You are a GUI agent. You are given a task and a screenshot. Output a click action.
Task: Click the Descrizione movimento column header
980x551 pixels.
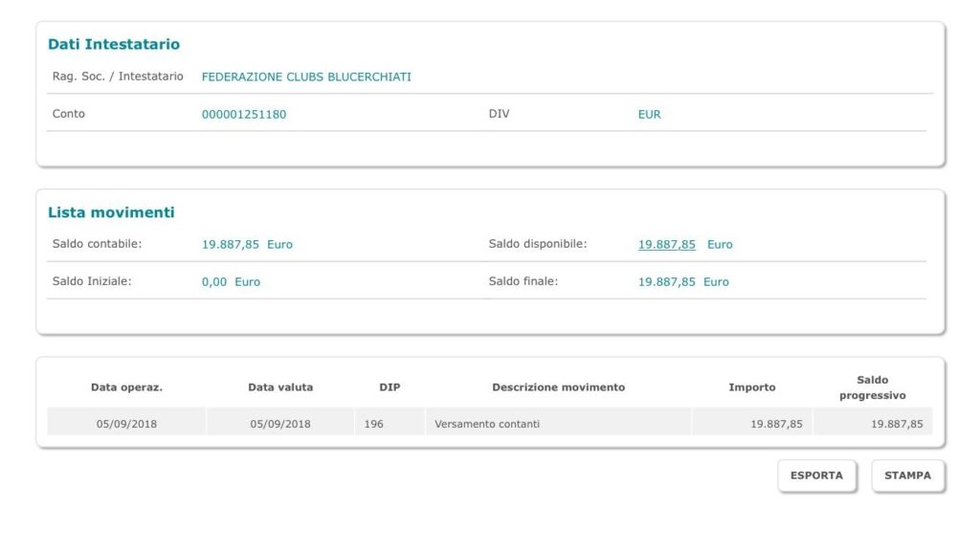(x=558, y=387)
